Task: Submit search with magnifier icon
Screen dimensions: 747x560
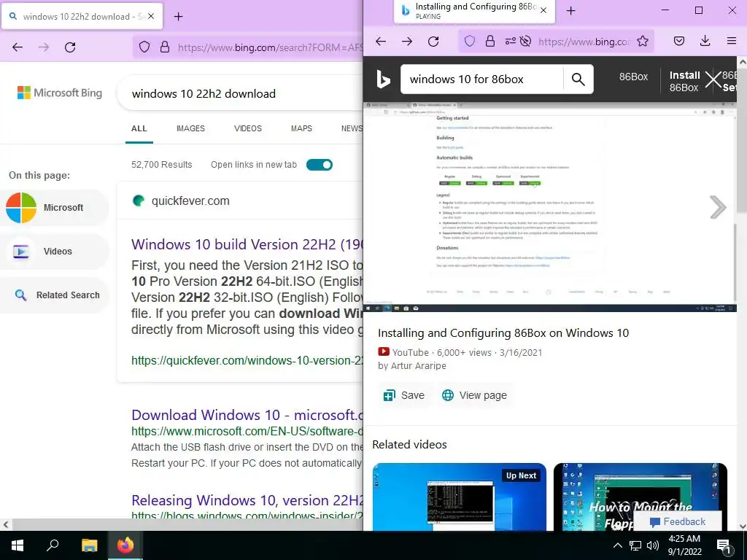Action: [x=578, y=79]
